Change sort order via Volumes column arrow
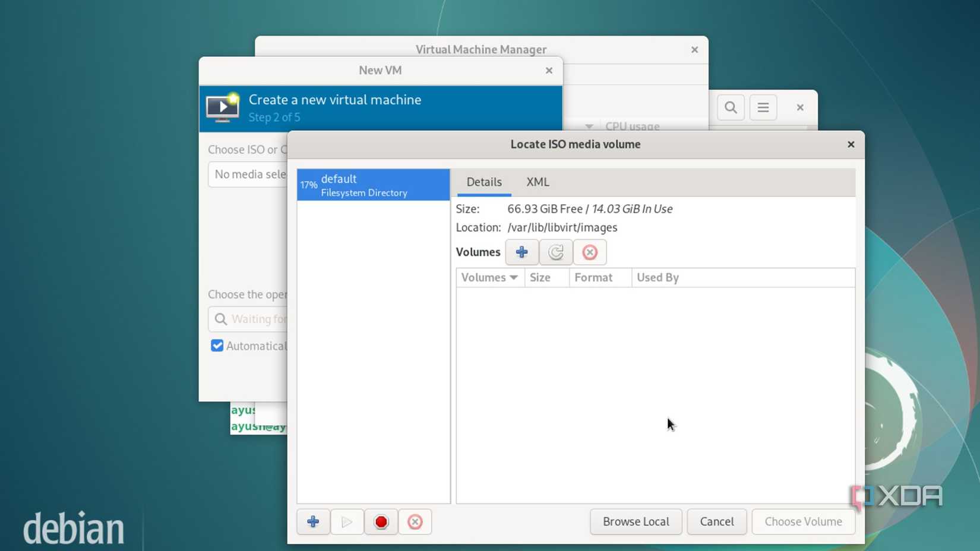Screen dimensions: 980x551 tap(513, 277)
